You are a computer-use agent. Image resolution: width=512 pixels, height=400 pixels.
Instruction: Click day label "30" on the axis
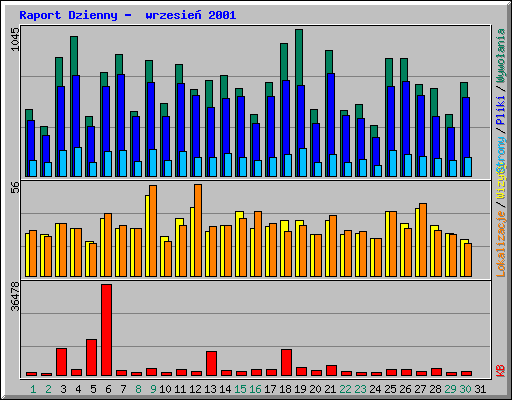465,389
